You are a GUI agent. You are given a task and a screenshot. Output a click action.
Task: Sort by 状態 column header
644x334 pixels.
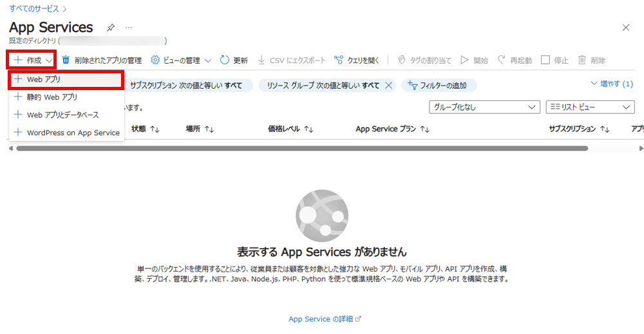(146, 129)
